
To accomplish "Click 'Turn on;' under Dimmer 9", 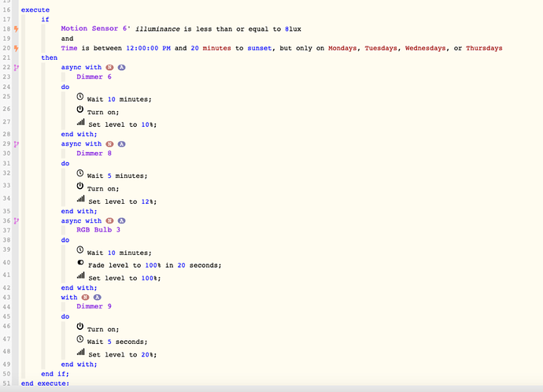I will click(x=103, y=329).
